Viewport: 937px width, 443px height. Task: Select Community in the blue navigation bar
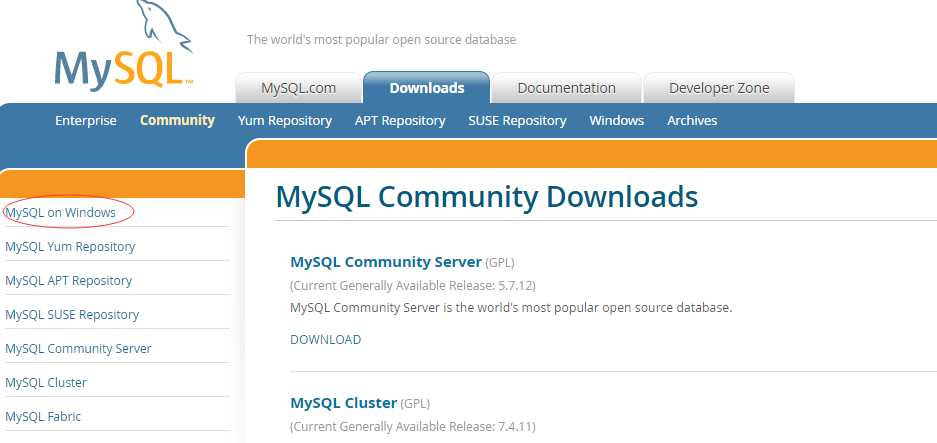tap(177, 120)
